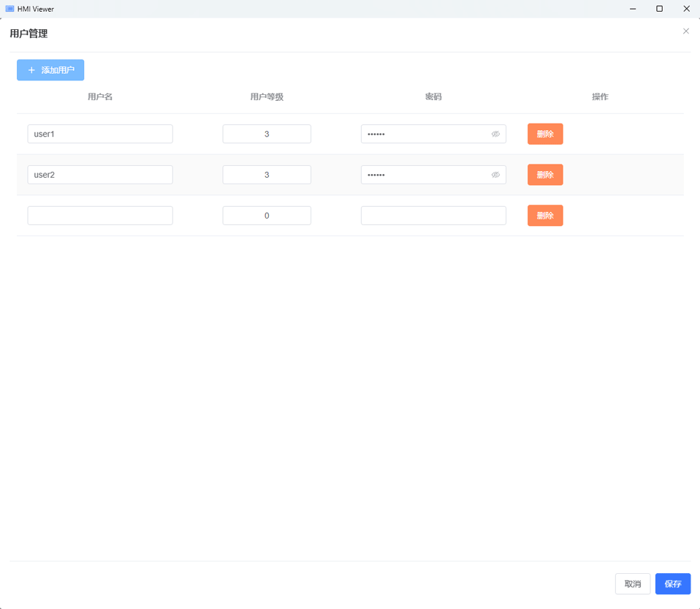Add a new user with 添加用户
This screenshot has height=609, width=700.
coord(50,70)
